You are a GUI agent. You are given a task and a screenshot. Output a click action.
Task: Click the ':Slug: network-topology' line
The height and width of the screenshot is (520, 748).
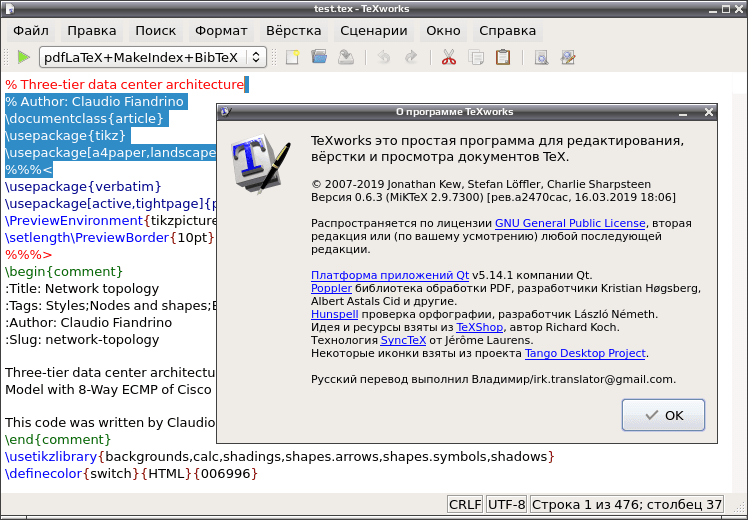tap(82, 340)
